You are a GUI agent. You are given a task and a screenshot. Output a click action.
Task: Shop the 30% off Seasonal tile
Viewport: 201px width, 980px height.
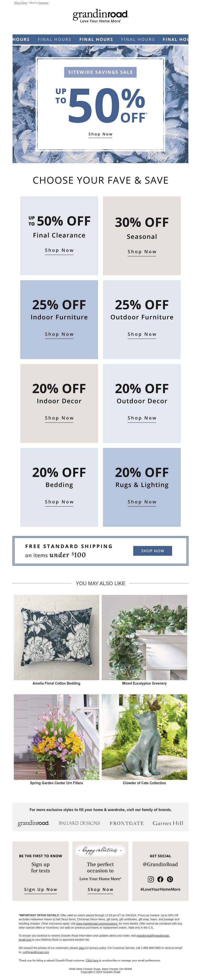click(x=142, y=252)
